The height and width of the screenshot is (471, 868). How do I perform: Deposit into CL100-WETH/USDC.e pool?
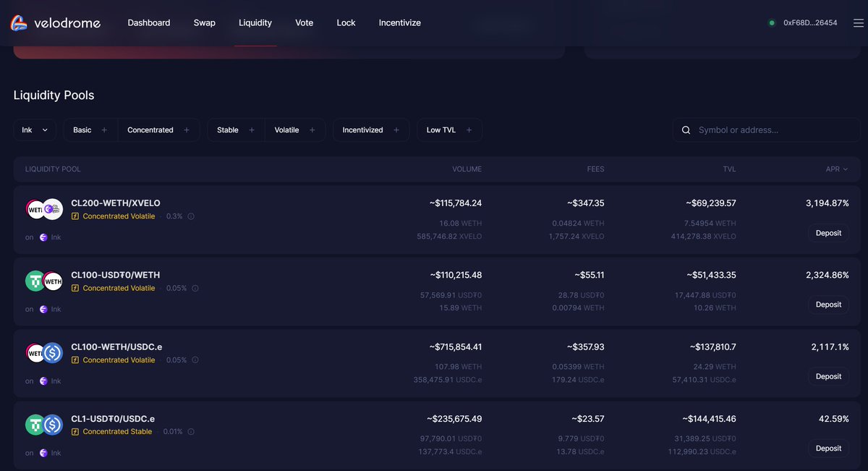pos(828,376)
